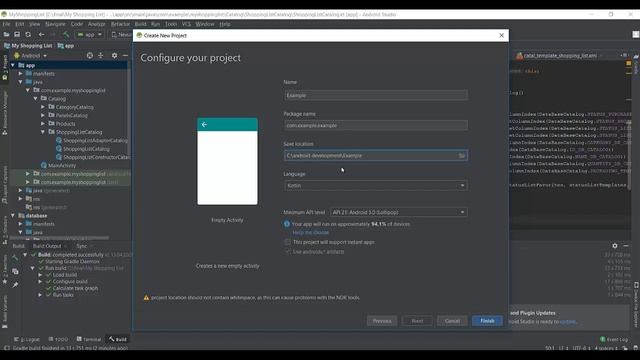Open the Navigate menu
Screen dimensions: 640x360
[x=55, y=24]
